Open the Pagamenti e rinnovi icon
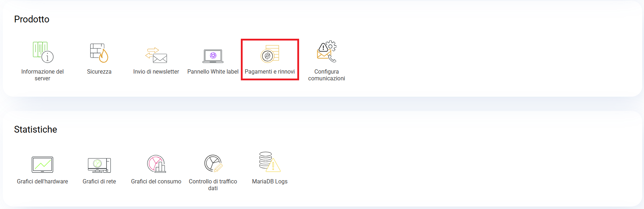 (270, 54)
